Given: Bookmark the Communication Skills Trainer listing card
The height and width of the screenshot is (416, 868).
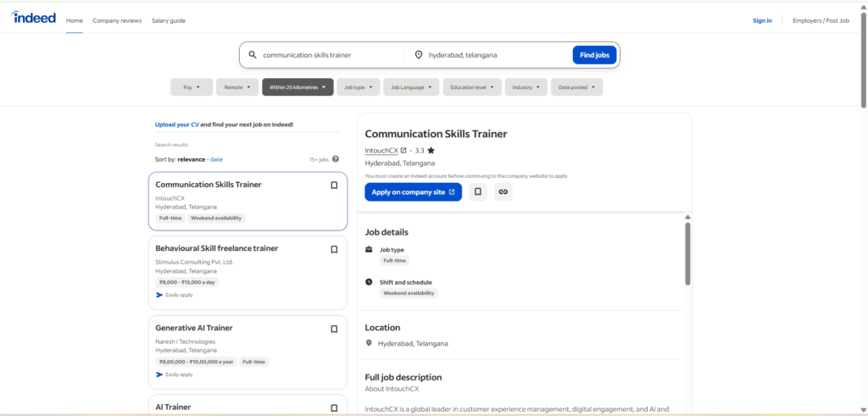Looking at the screenshot, I should click(x=334, y=186).
